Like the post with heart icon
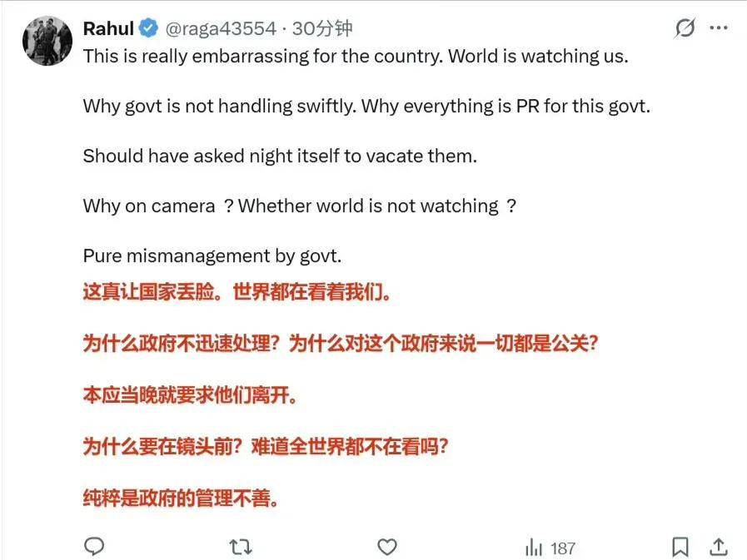747x560 pixels. click(387, 547)
